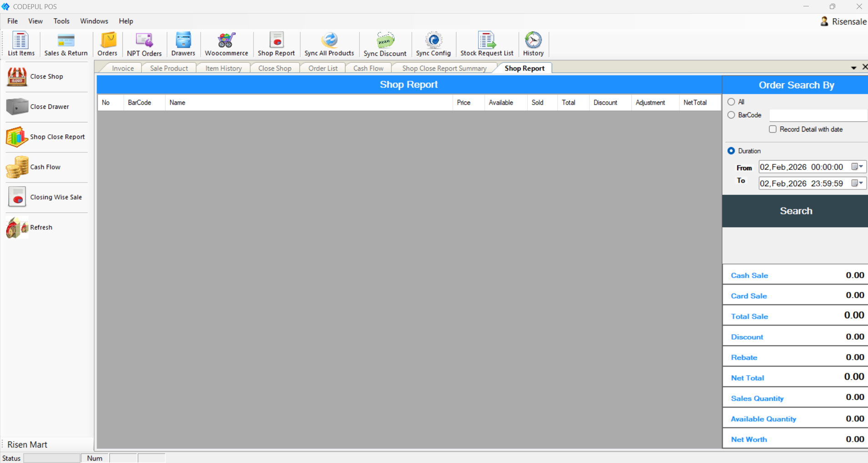This screenshot has width=868, height=463.
Task: Open the Windows menu
Action: pos(94,21)
